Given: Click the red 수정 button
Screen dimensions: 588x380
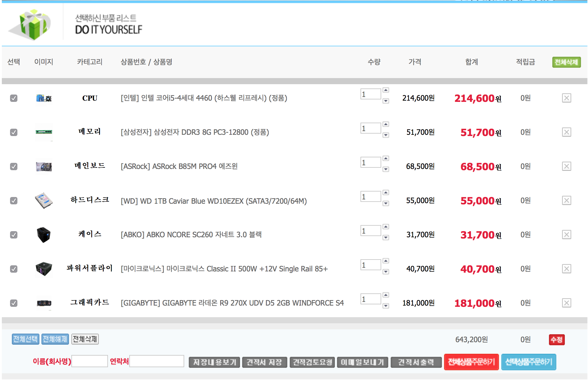Looking at the screenshot, I should (557, 340).
